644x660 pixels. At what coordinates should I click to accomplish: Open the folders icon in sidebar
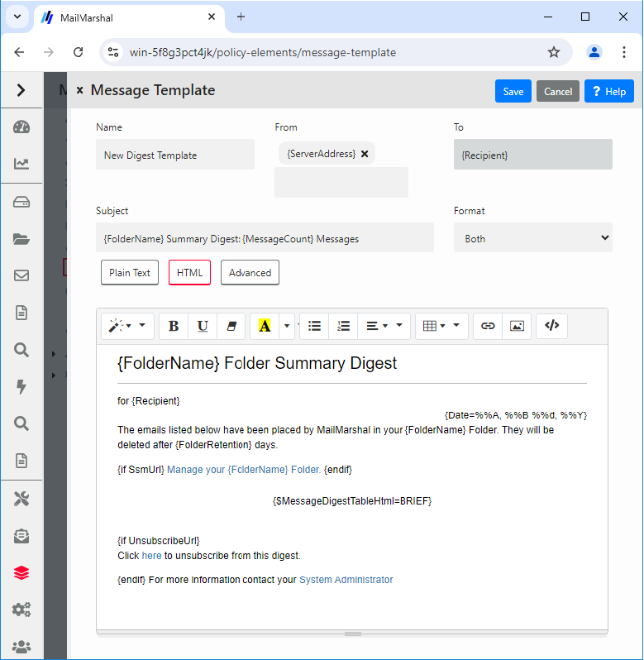click(x=21, y=239)
